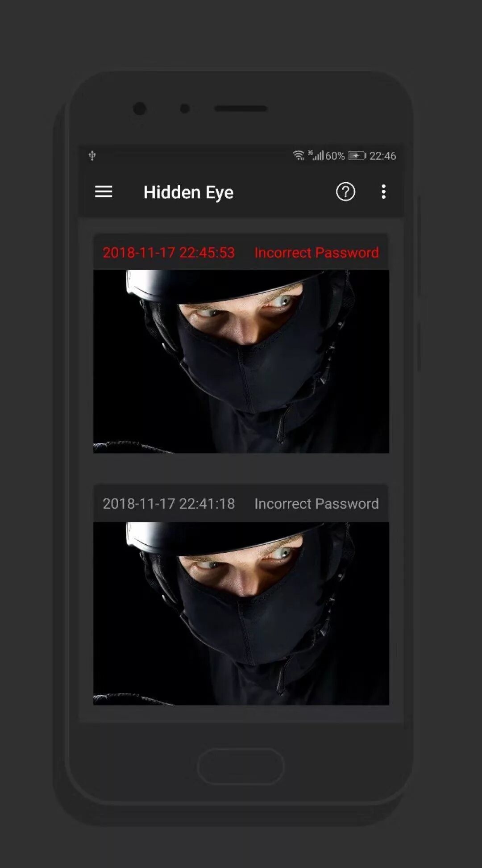Select the 2018-11-17 22:41:18 timestamp

pyautogui.click(x=169, y=504)
